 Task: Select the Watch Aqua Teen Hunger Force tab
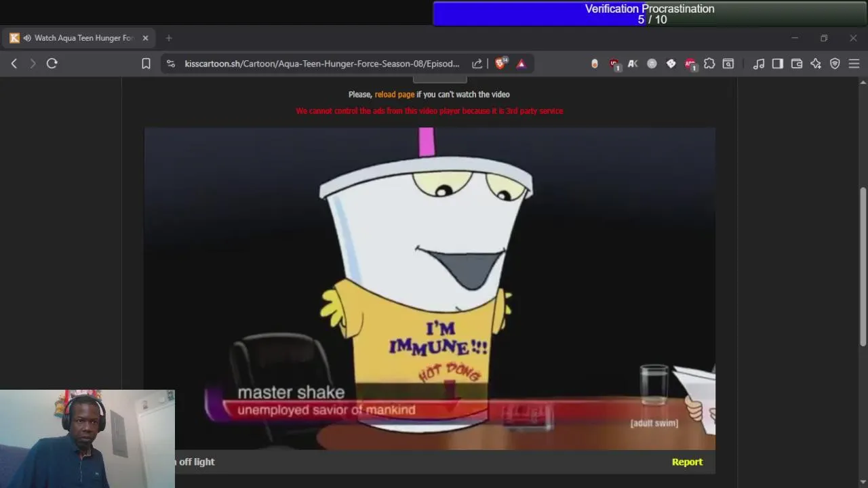point(79,38)
